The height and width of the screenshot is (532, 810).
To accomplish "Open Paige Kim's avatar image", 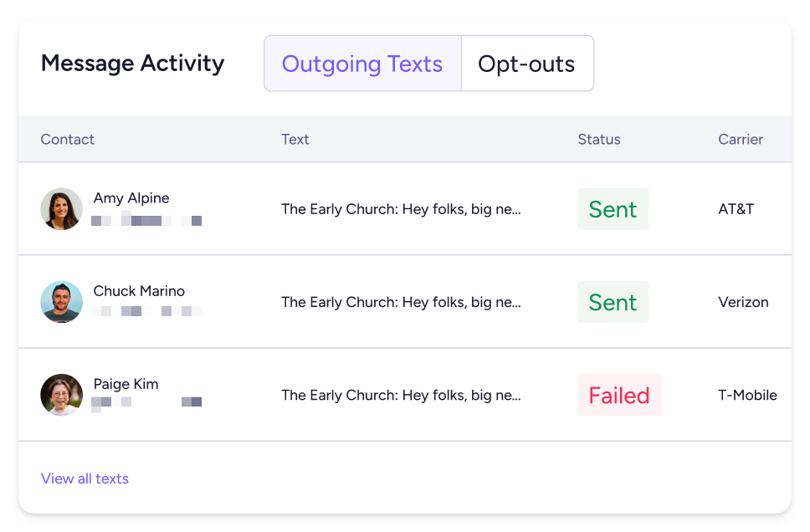I will pyautogui.click(x=61, y=395).
